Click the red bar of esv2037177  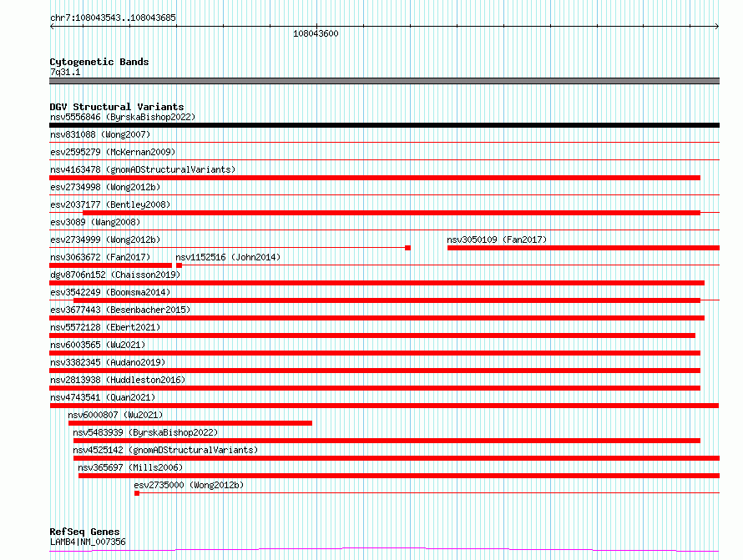pos(392,213)
